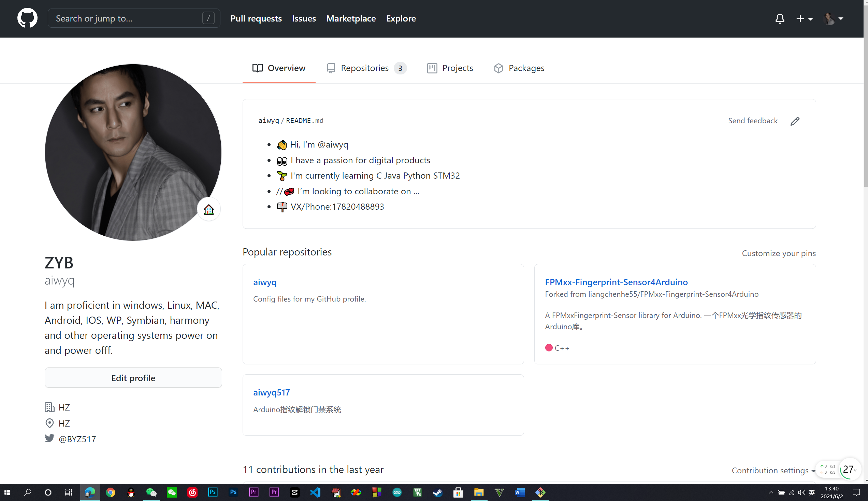Click Customize your pins
This screenshot has height=501, width=868.
[779, 253]
